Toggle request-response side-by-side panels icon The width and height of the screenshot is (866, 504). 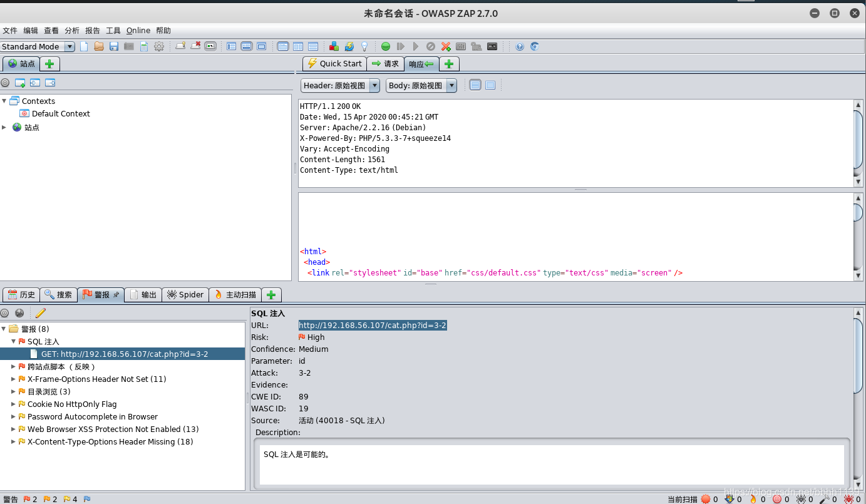298,46
